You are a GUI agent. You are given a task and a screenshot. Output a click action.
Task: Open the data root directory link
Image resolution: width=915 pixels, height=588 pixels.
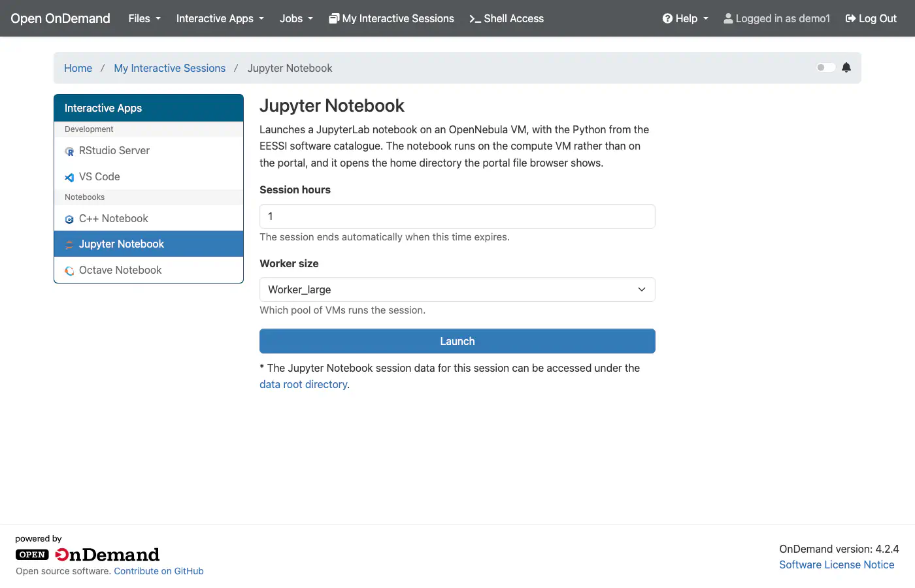point(303,384)
